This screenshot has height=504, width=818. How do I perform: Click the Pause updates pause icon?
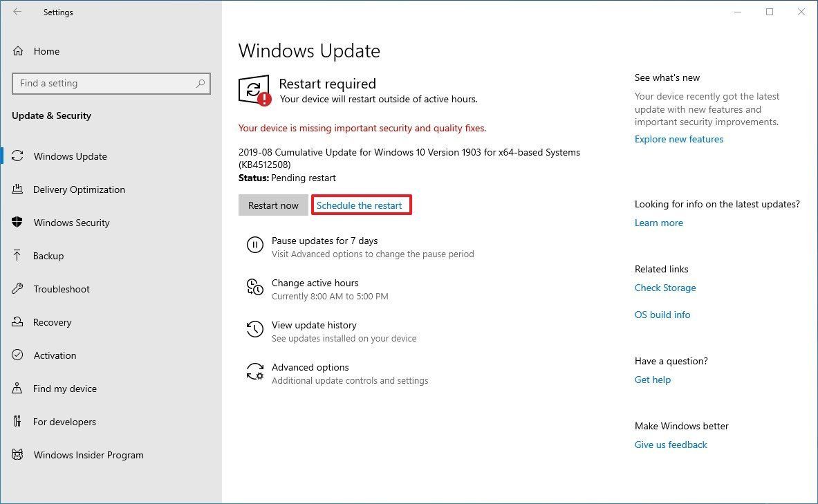pyautogui.click(x=255, y=244)
